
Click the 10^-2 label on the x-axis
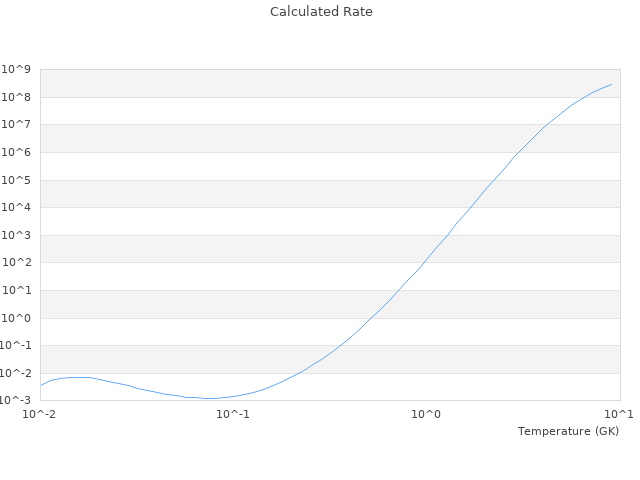point(40,414)
